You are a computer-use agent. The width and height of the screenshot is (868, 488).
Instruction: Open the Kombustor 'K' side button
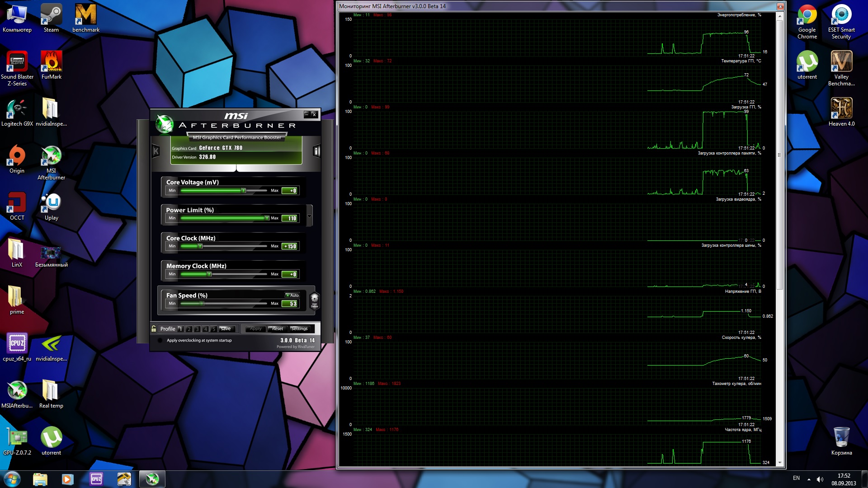coord(156,151)
